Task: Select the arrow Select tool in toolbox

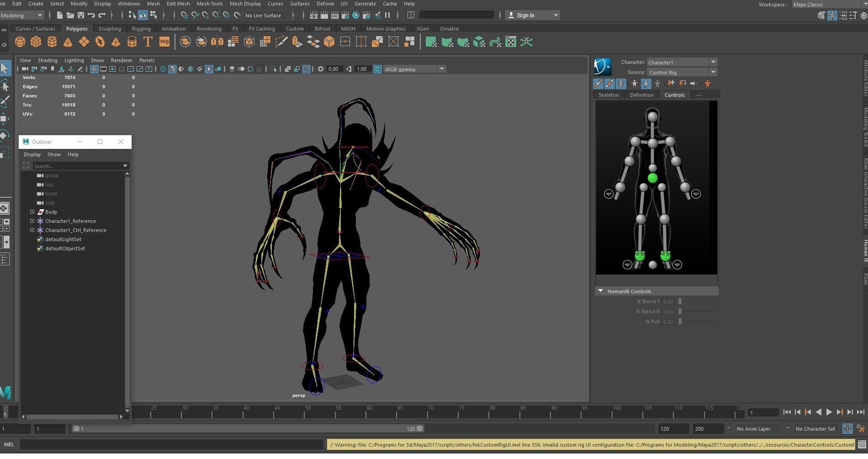Action: click(x=5, y=68)
